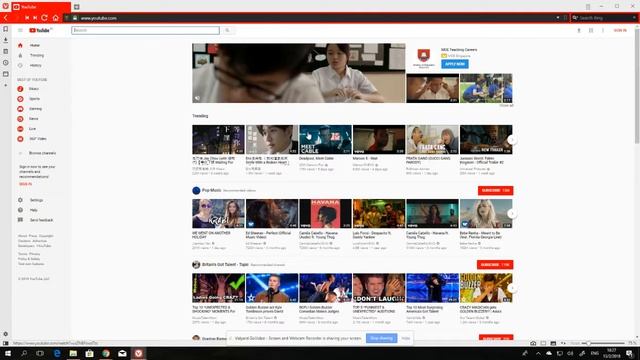This screenshot has width=640, height=360.
Task: Open YouTube three-dot settings menu
Action: click(x=602, y=30)
